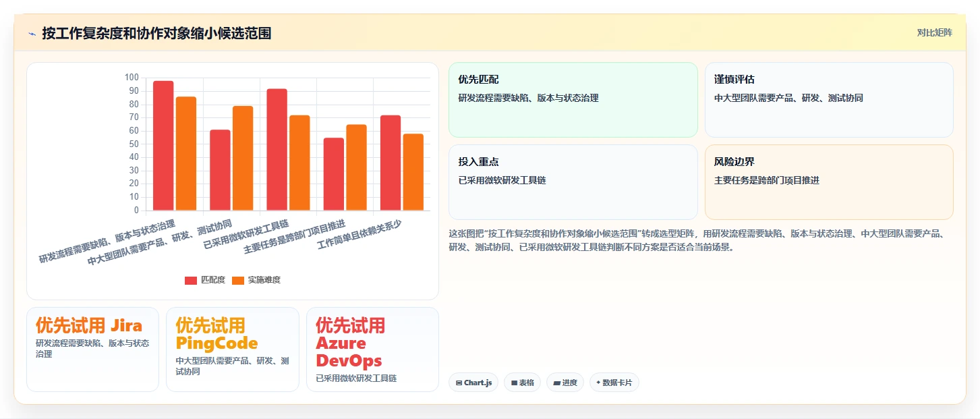The width and height of the screenshot is (980, 419).
Task: Click the x-axis label 已采用微软研发工具链
Action: [x=246, y=234]
